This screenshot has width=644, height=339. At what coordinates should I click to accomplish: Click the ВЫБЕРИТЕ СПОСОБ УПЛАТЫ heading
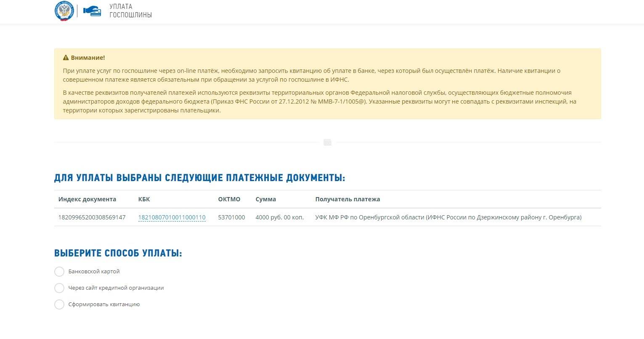(x=118, y=253)
